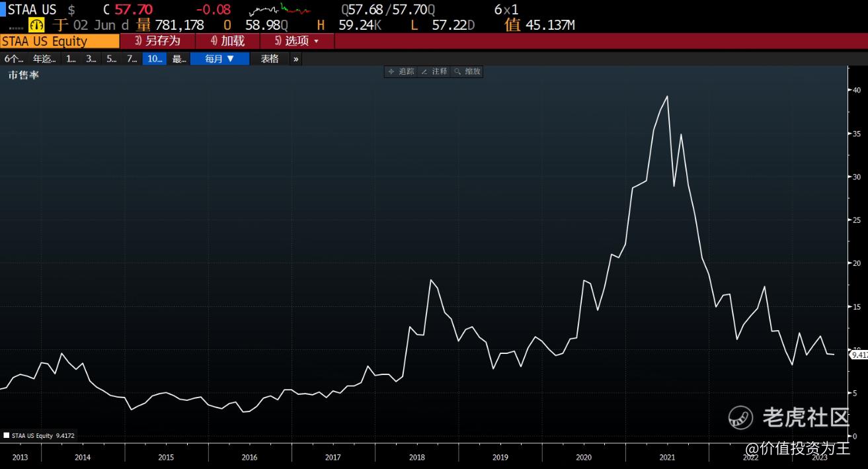Click the 45.137M value figure
868x469 pixels.
[x=550, y=25]
